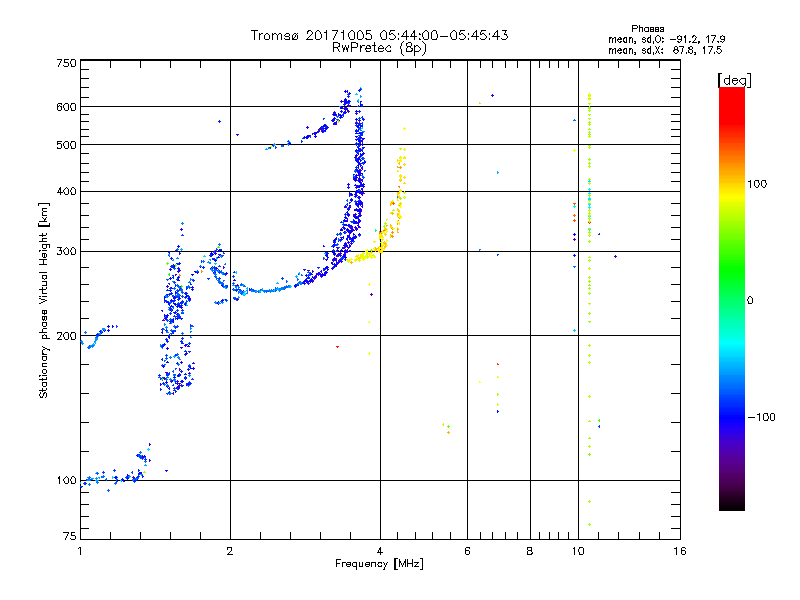Click the 'Stationary phase Virtual Height [km]' axis label
This screenshot has width=800, height=600.
click(x=44, y=300)
